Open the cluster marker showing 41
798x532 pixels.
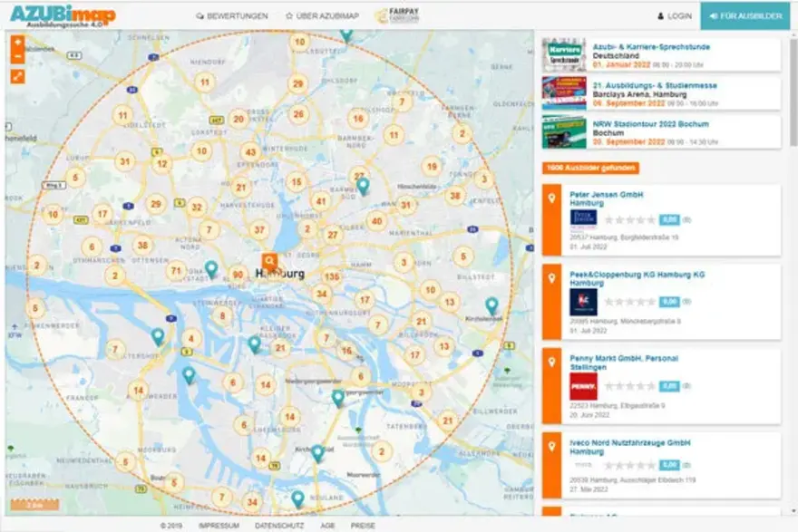click(x=321, y=201)
